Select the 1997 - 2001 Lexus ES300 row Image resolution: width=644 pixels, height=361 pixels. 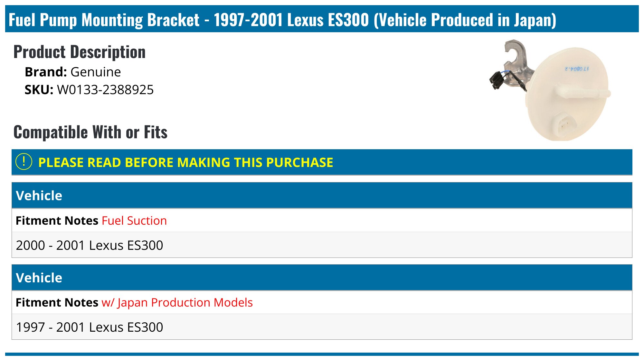coord(90,327)
